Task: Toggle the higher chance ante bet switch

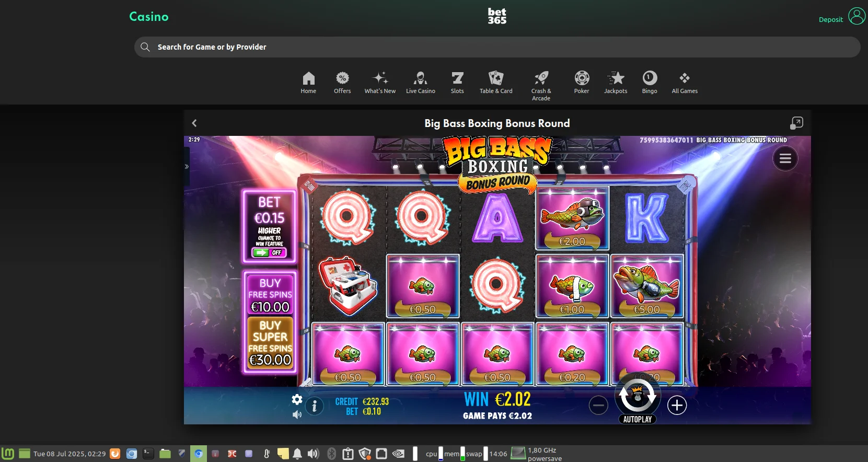Action: pyautogui.click(x=269, y=252)
